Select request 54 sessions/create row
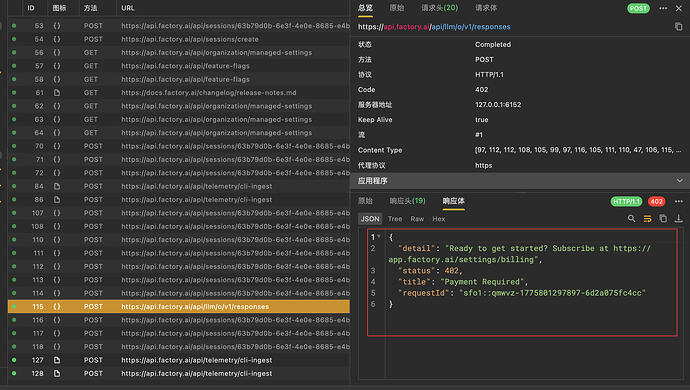The height and width of the screenshot is (390, 690). [179, 39]
